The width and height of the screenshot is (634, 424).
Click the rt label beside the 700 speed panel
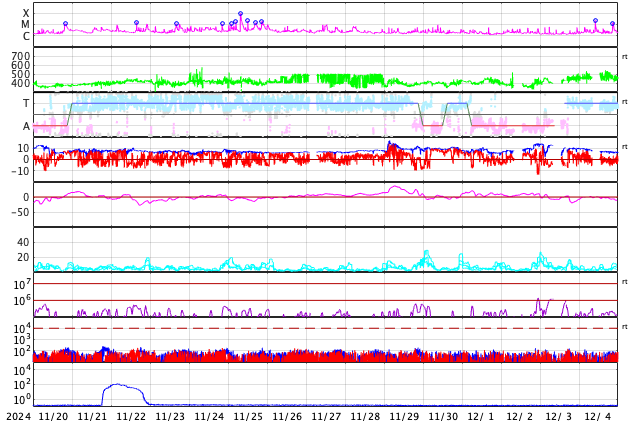pyautogui.click(x=625, y=57)
